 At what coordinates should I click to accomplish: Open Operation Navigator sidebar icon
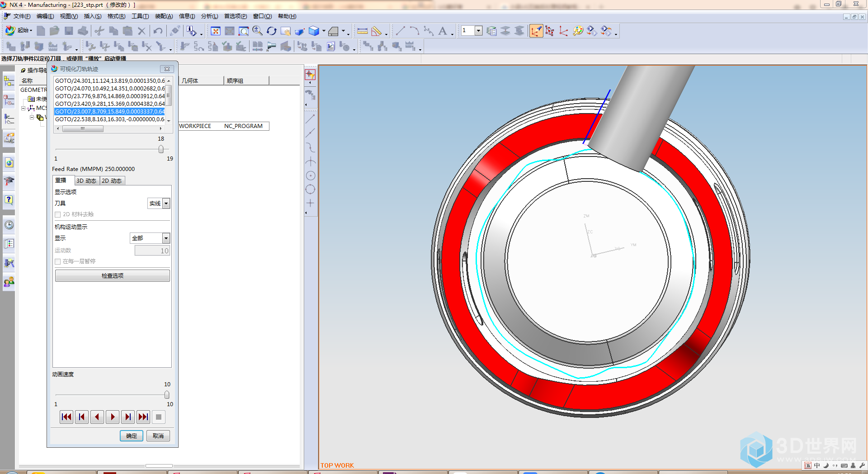[x=9, y=119]
